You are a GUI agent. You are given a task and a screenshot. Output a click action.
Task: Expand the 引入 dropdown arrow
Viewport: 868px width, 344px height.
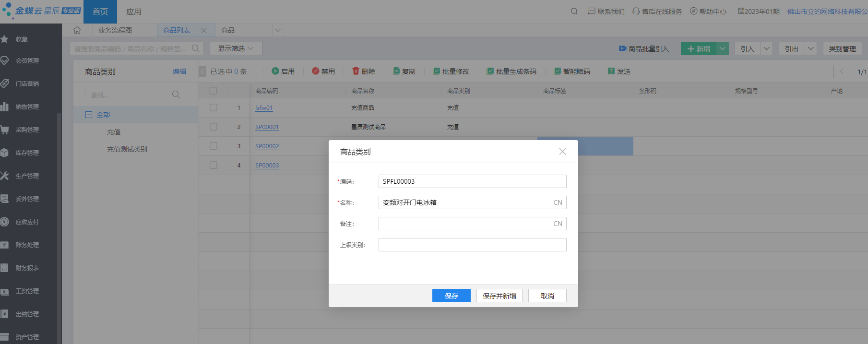(x=767, y=48)
